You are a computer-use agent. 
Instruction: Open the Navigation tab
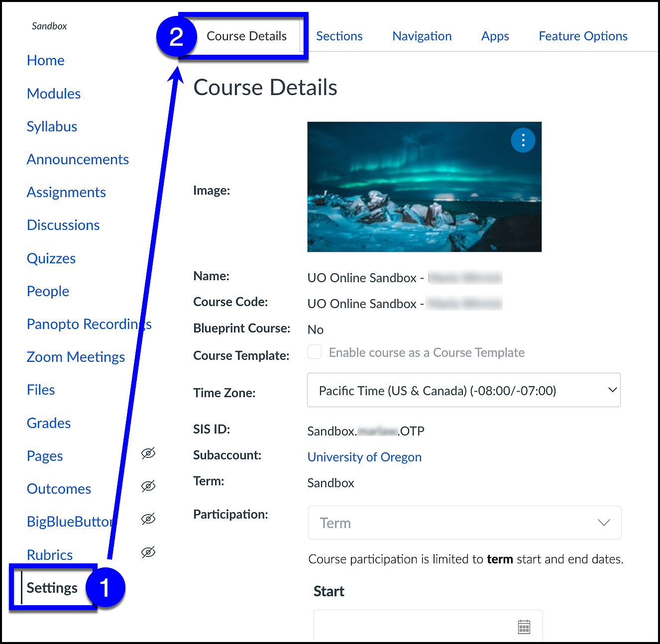coord(422,36)
